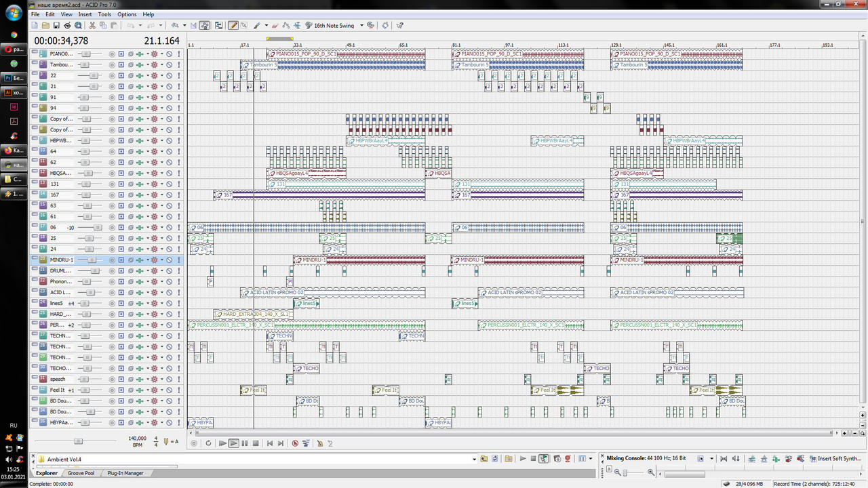Click the project tempo slider

click(x=78, y=441)
